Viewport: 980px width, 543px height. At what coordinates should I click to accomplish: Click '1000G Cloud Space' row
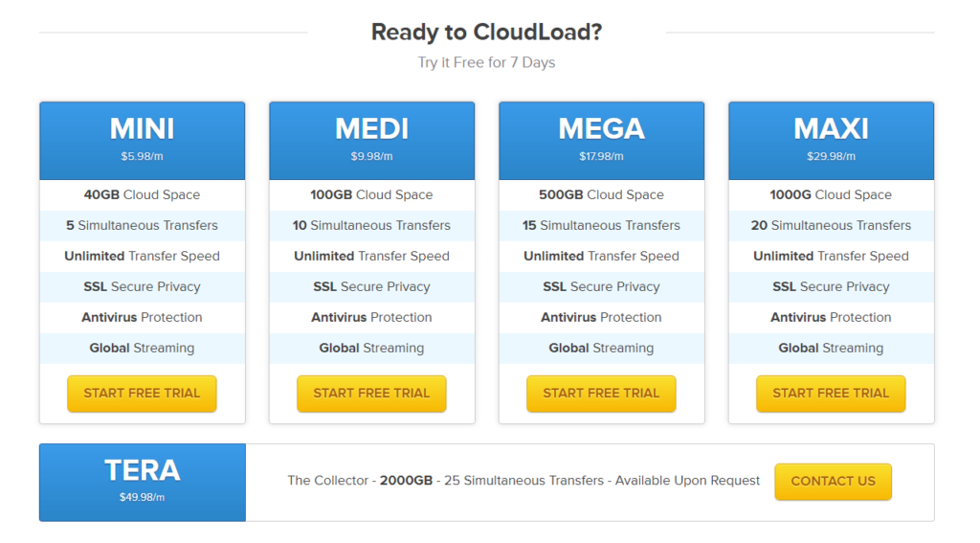[x=831, y=195]
